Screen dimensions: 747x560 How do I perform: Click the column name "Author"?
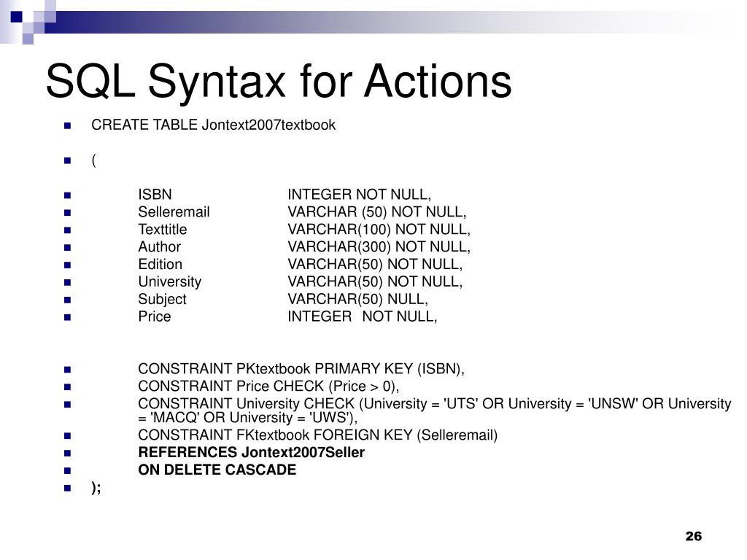coord(160,246)
